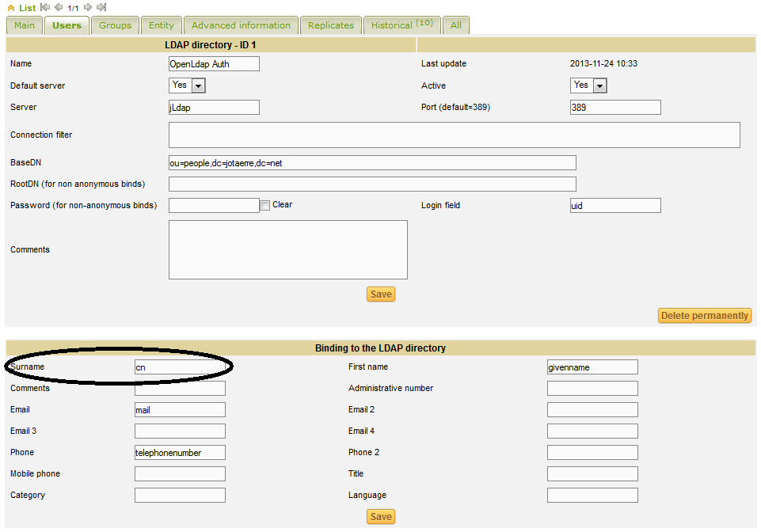
Task: Tick the Clear password checkbox
Action: pos(265,206)
